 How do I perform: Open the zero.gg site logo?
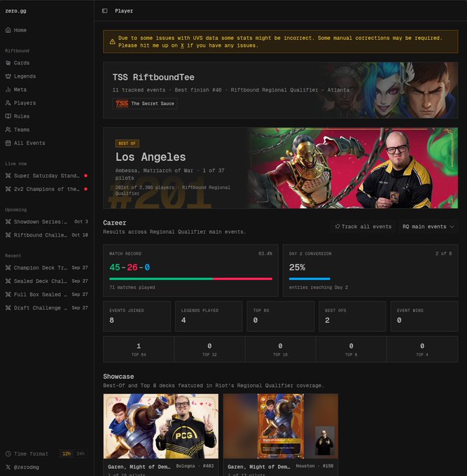click(x=16, y=11)
